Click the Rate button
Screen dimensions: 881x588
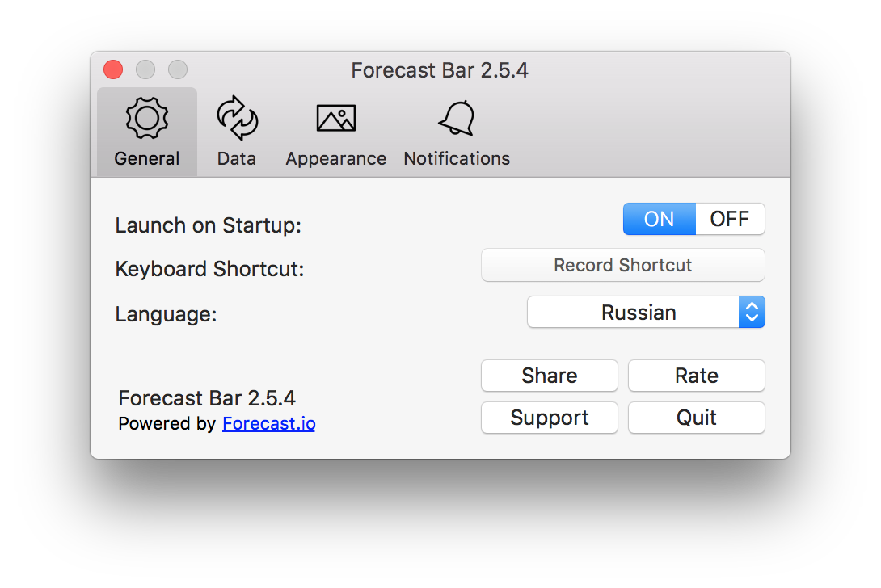pos(696,376)
